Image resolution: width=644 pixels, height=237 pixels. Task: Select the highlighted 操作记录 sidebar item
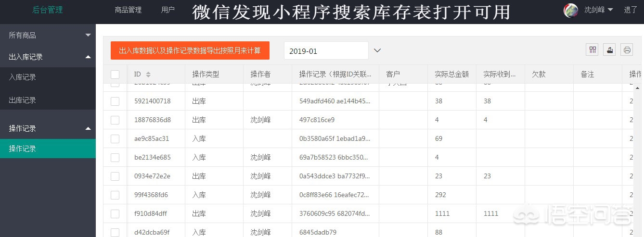(48, 149)
